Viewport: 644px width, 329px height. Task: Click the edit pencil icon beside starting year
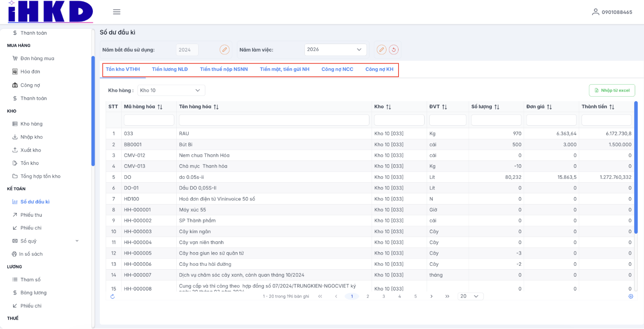click(x=225, y=50)
